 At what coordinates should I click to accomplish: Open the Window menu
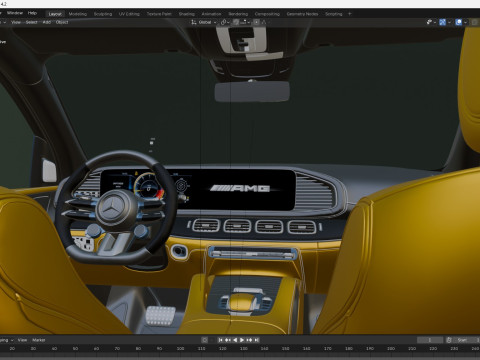pos(15,13)
